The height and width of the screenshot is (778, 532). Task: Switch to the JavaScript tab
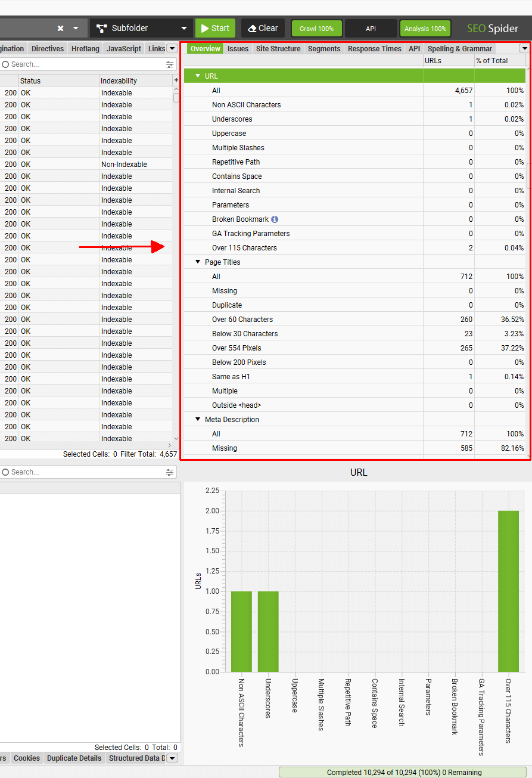tap(124, 49)
